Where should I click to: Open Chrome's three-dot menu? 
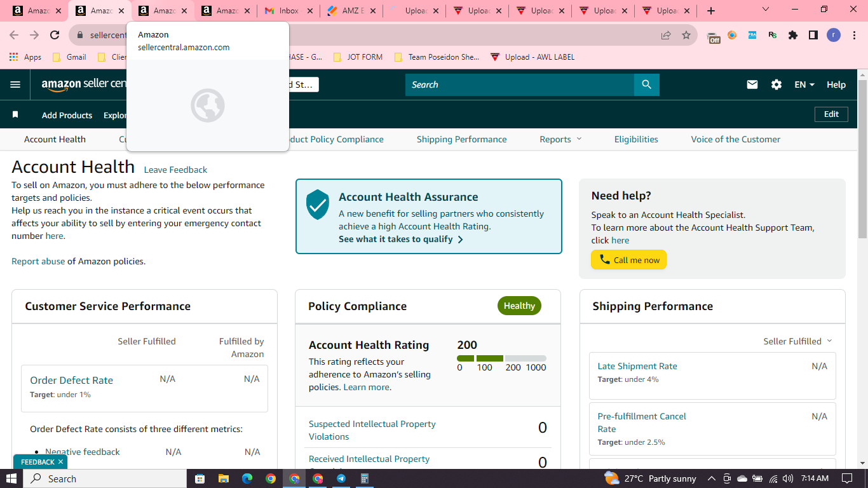(x=854, y=35)
